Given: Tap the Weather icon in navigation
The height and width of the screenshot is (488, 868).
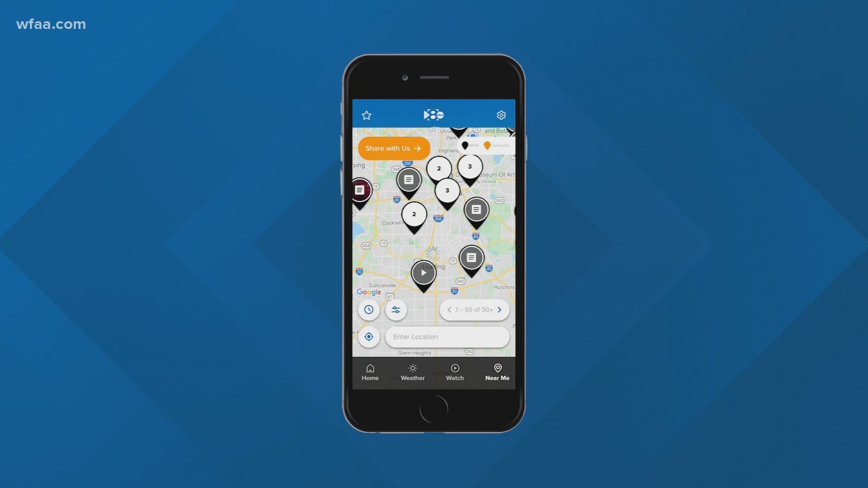Looking at the screenshot, I should point(413,372).
